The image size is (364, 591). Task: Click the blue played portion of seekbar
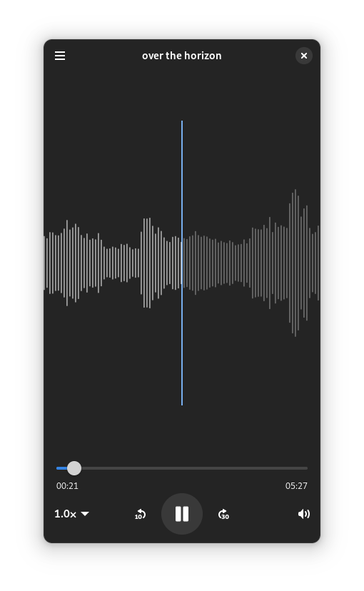(x=62, y=468)
